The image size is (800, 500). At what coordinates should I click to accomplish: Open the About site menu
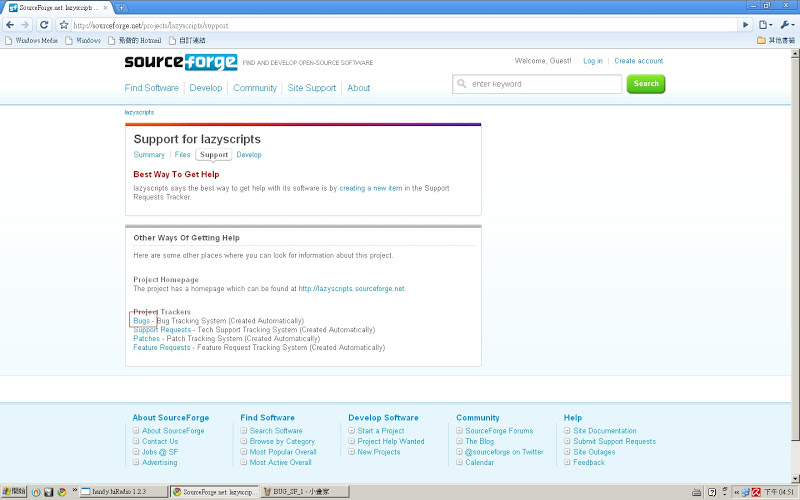tap(359, 88)
